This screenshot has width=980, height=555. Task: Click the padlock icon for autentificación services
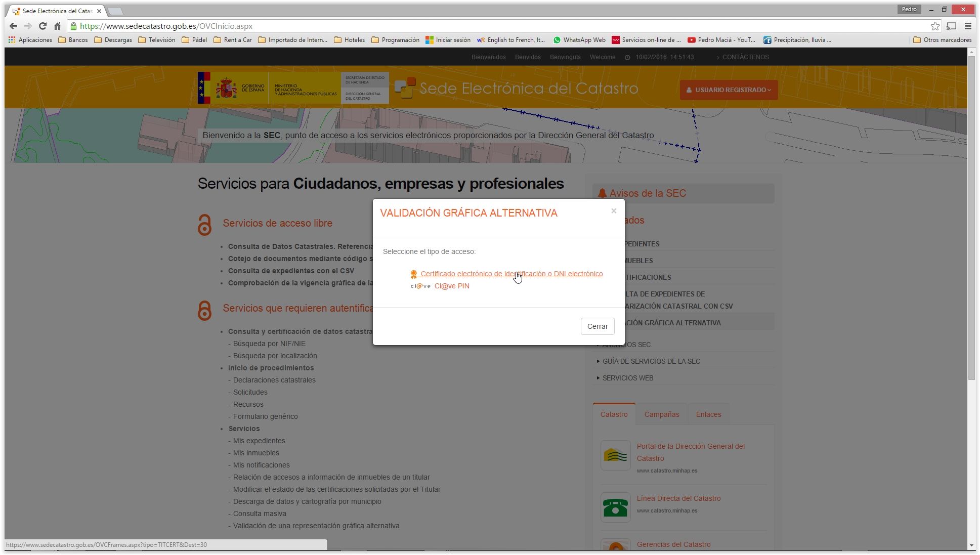click(x=204, y=310)
